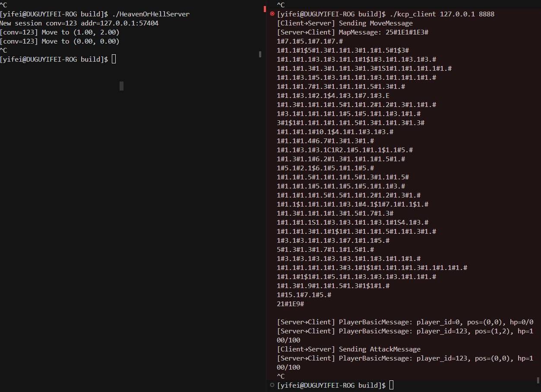541x392 pixels.
Task: Click the right terminal scrollbar thumb at bottom
Action: pos(538,380)
